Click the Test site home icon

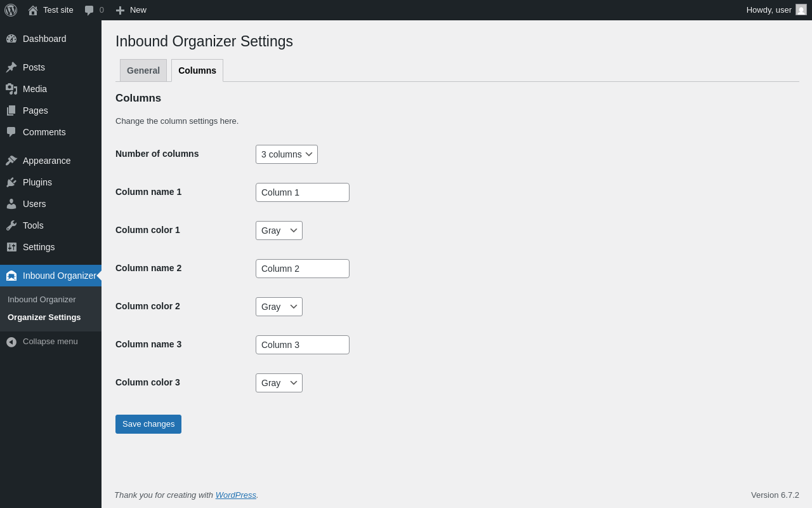point(33,10)
